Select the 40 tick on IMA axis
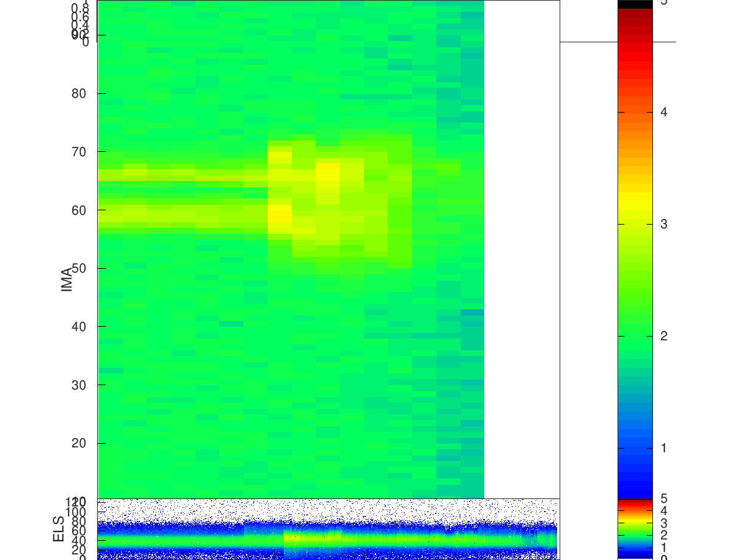 79,326
